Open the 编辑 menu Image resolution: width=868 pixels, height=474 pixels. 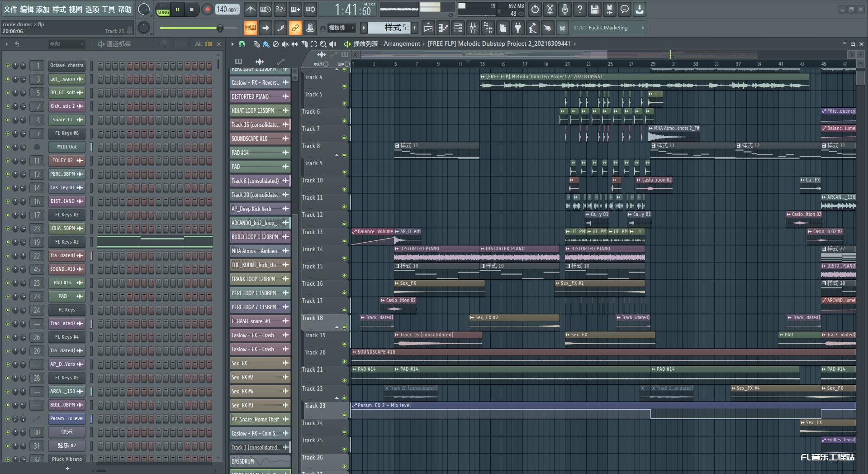pos(27,9)
